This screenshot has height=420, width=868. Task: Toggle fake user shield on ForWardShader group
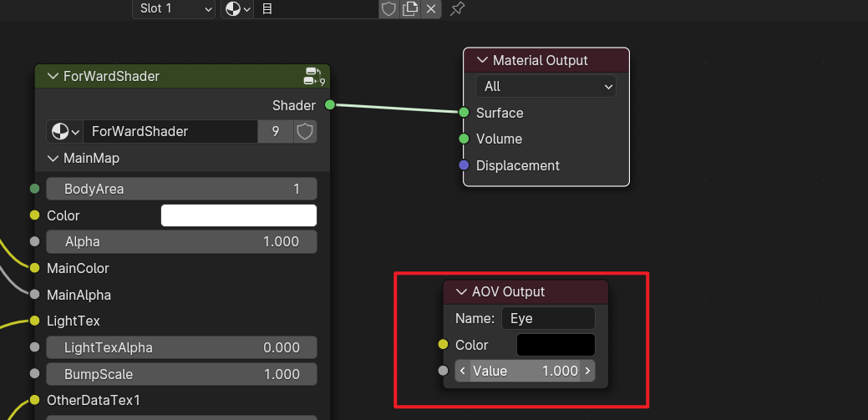(306, 132)
